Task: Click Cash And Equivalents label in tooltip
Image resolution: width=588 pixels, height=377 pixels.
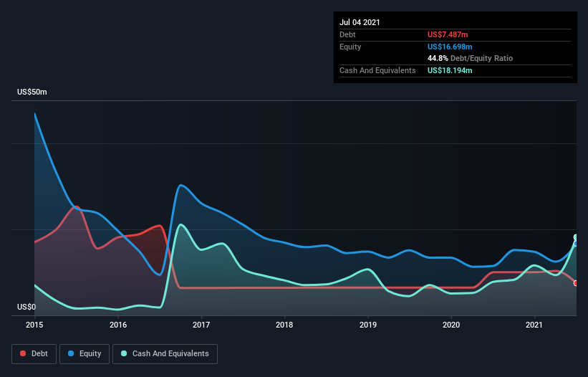Action: pyautogui.click(x=377, y=70)
